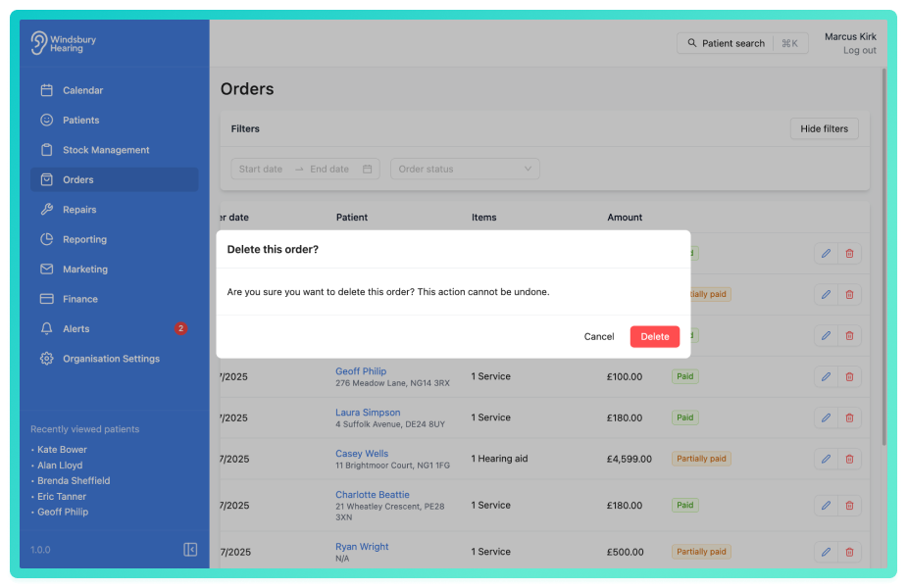Click the Amount column header
907x588 pixels.
pyautogui.click(x=625, y=218)
